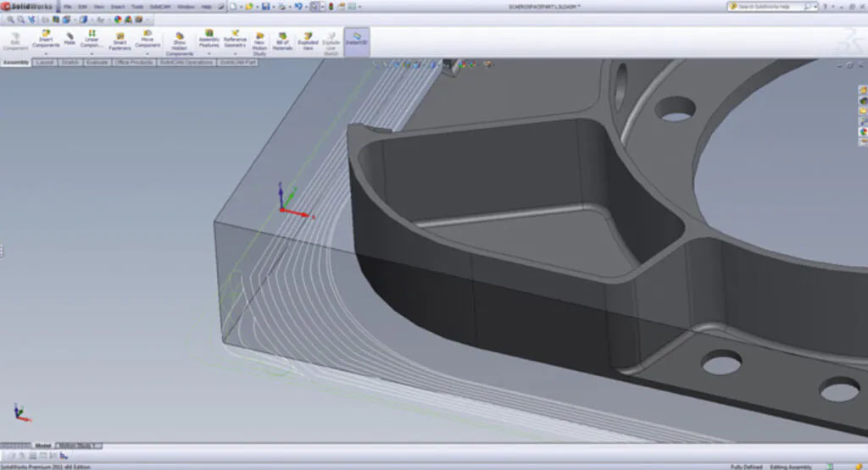Image resolution: width=868 pixels, height=470 pixels.
Task: Click the Smart Fasteners icon
Action: (120, 36)
